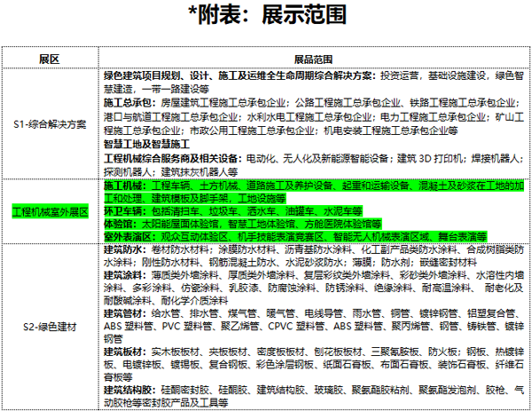The height and width of the screenshot is (411, 532).
Task: Select the '展品范围' column header
Action: tap(317, 58)
